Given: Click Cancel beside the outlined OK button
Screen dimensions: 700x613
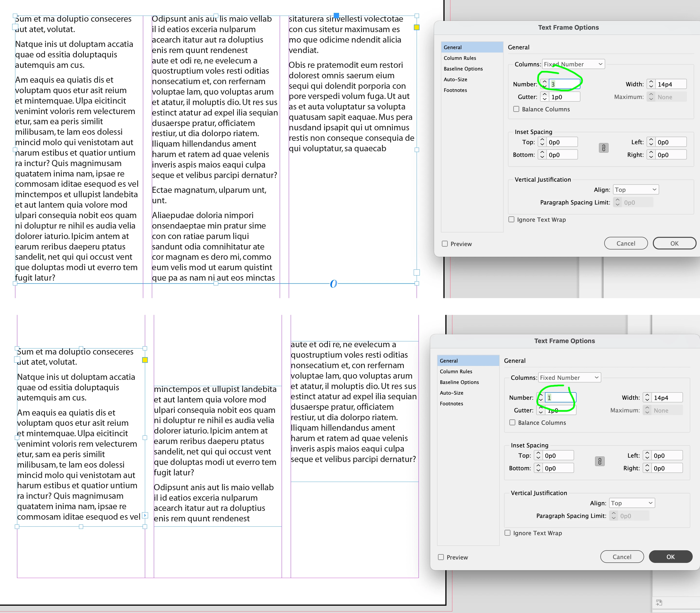Looking at the screenshot, I should click(x=626, y=244).
